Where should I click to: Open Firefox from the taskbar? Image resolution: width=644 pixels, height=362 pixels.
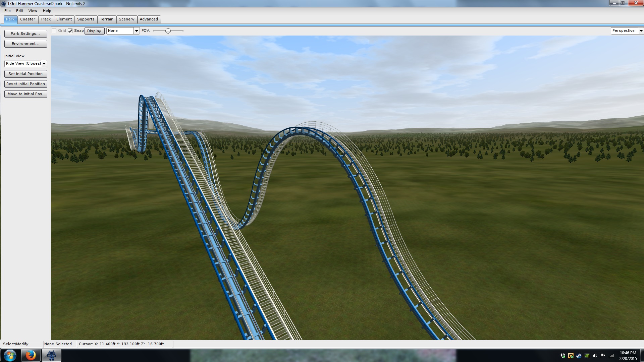coord(31,355)
